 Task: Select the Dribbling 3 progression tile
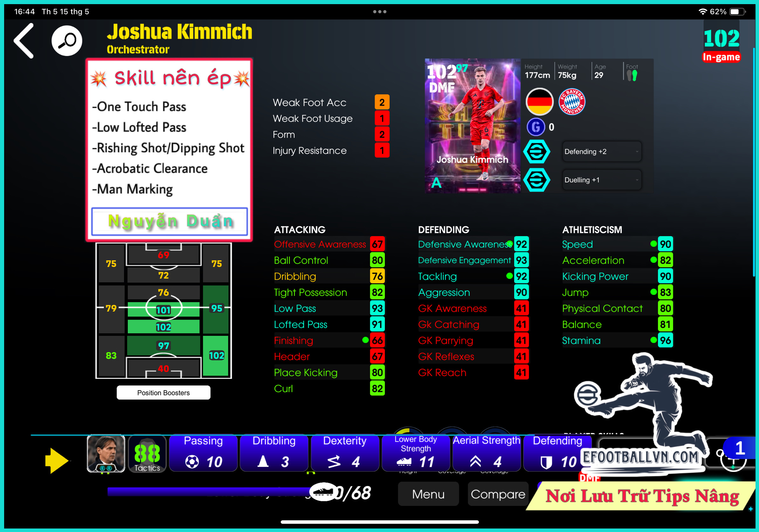click(x=274, y=453)
